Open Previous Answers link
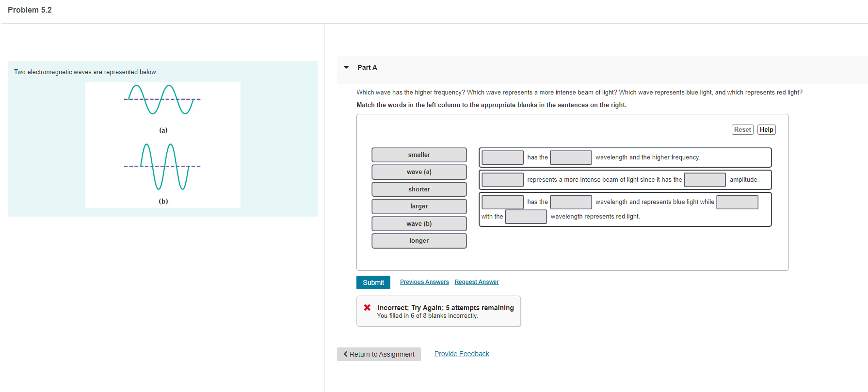 [424, 282]
